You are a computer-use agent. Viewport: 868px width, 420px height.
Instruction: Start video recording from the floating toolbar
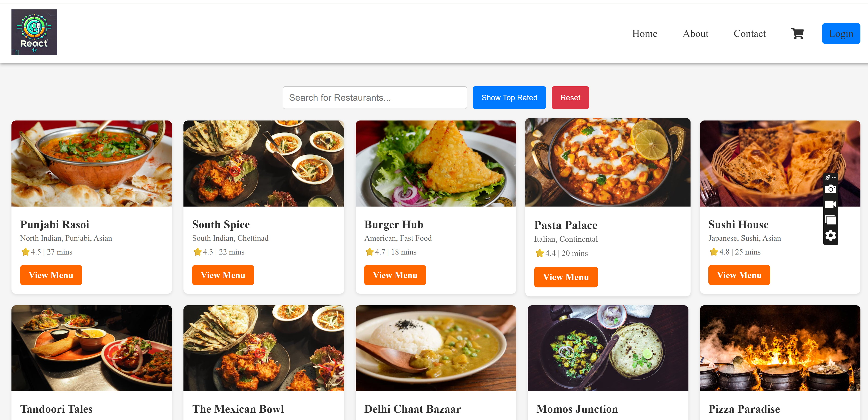pyautogui.click(x=830, y=204)
